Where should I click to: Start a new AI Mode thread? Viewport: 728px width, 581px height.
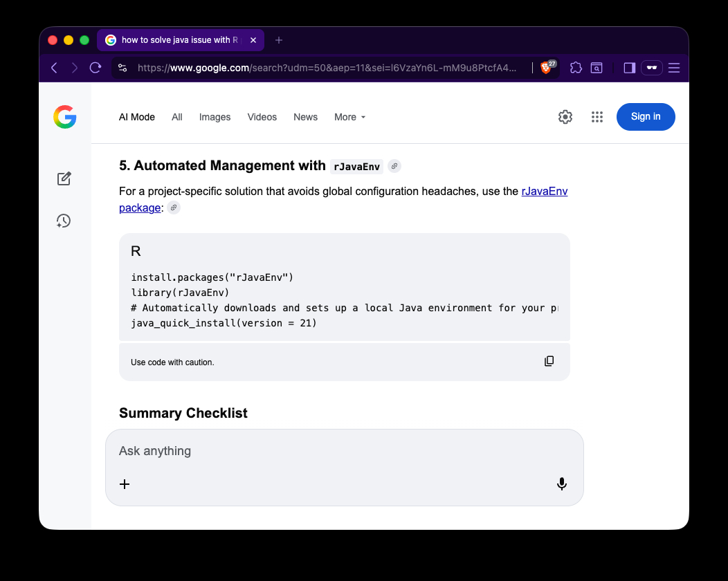[x=64, y=179]
